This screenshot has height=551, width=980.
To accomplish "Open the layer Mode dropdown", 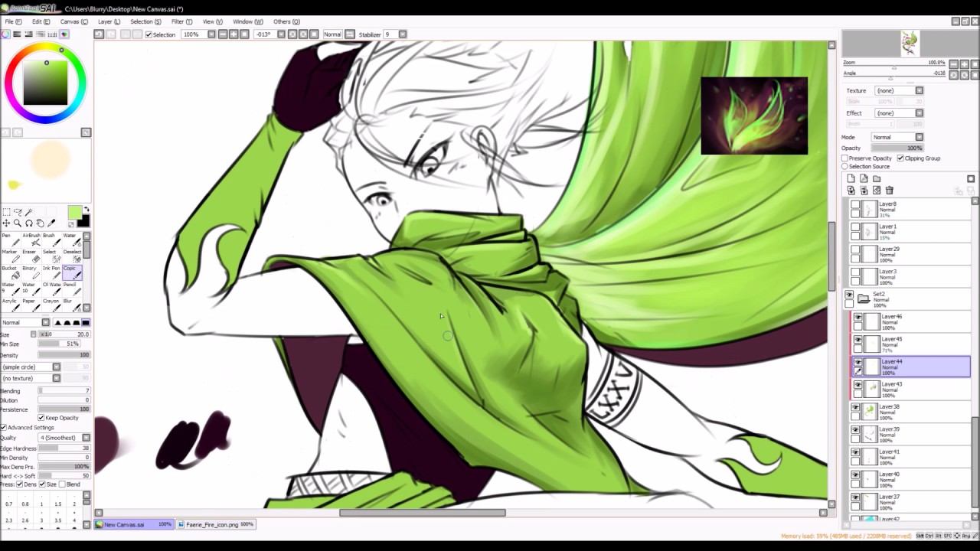I will [897, 137].
